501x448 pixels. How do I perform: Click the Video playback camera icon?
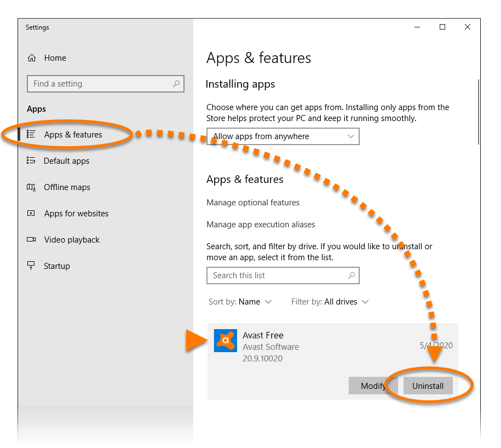point(31,239)
